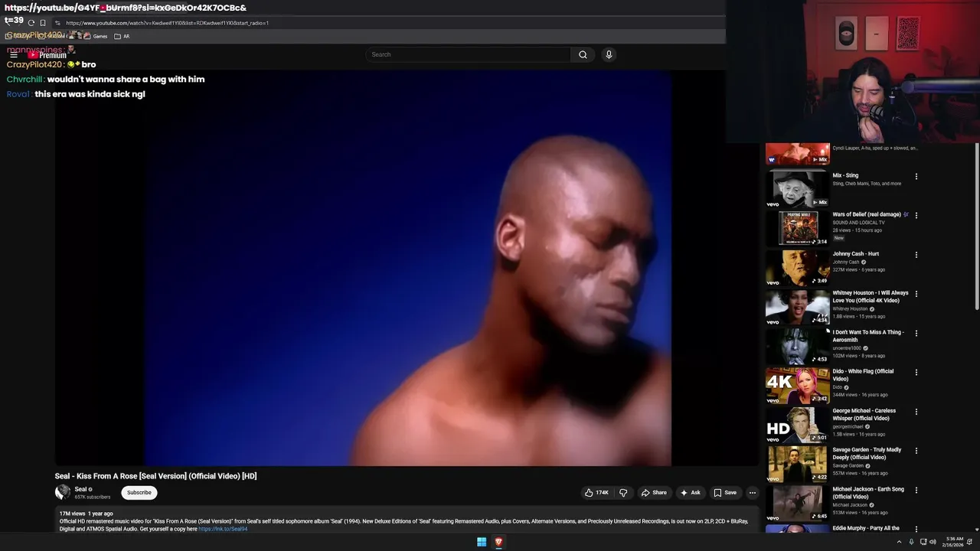Subscribe to the Seal channel

(x=139, y=493)
